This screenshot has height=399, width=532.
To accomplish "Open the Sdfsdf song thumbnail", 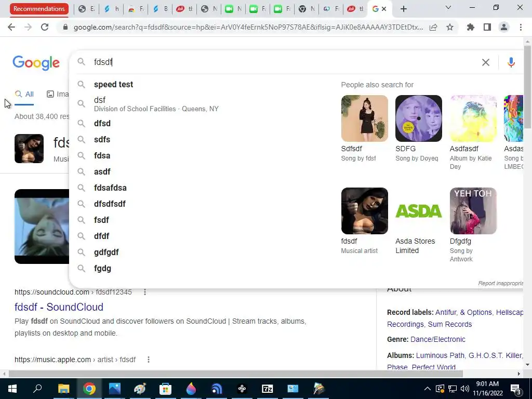I will 364,118.
